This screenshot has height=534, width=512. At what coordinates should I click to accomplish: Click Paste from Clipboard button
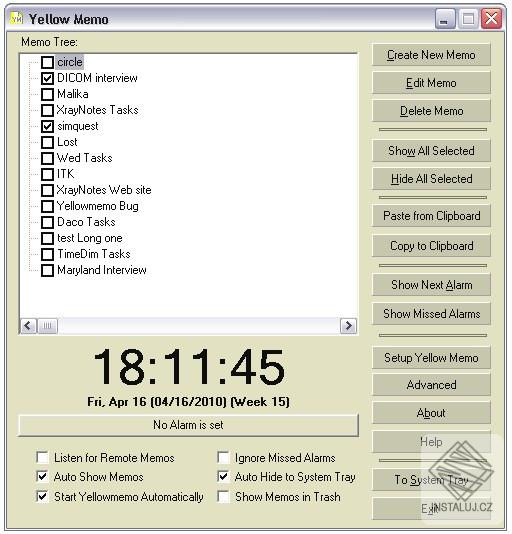pyautogui.click(x=431, y=216)
